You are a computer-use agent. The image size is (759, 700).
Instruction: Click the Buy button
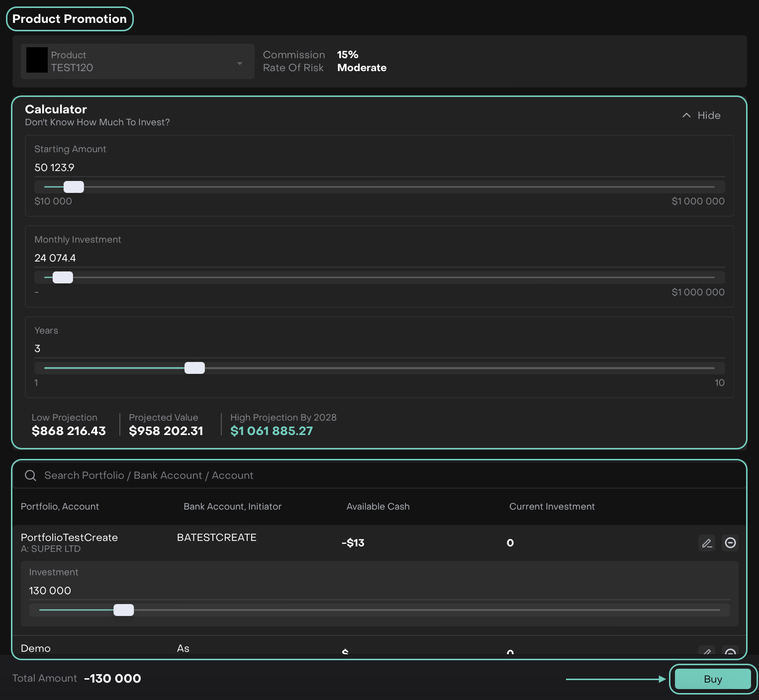[x=712, y=679]
